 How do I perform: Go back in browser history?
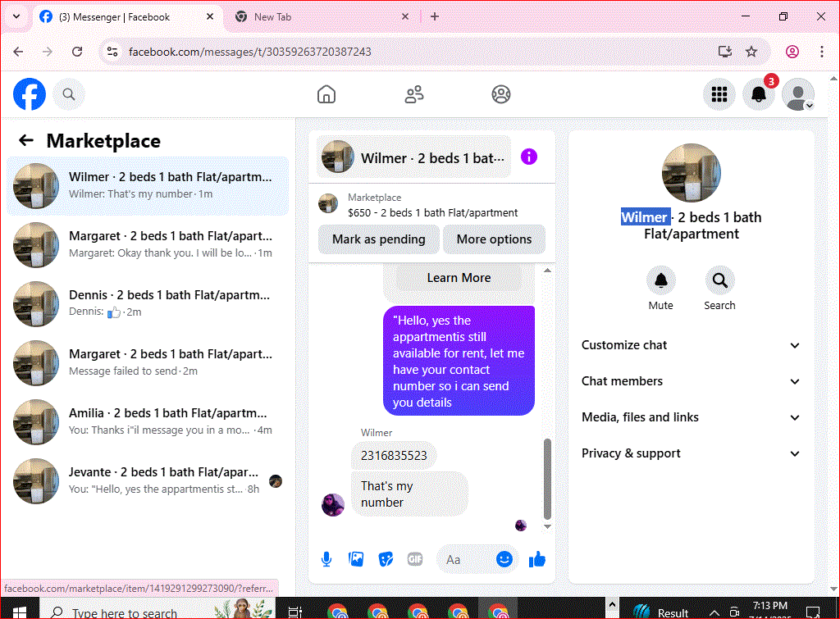pyautogui.click(x=18, y=52)
